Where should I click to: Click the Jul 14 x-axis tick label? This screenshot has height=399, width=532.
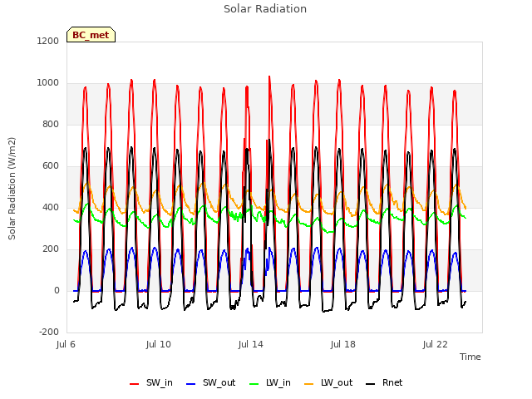click(251, 344)
